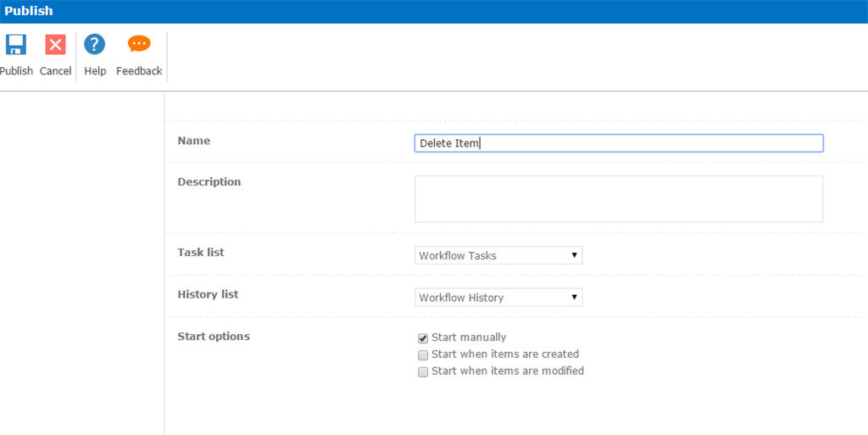The width and height of the screenshot is (868, 435).
Task: Click the Feedback text label in toolbar
Action: point(139,71)
